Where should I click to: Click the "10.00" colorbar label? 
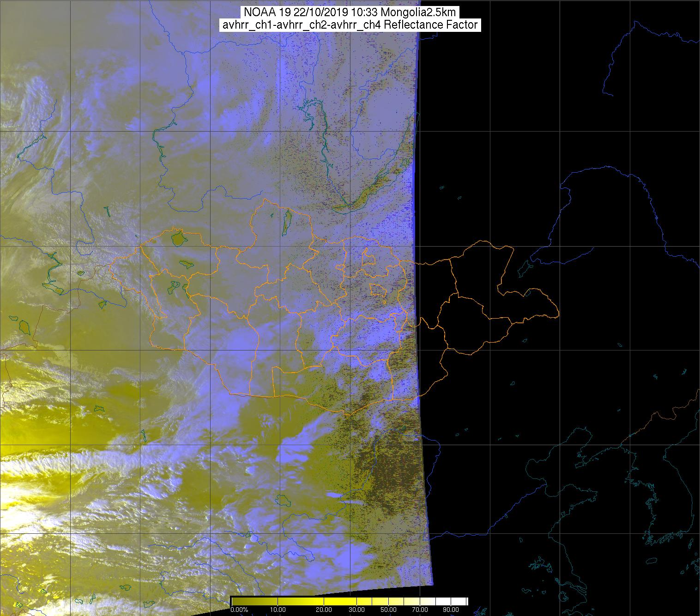click(278, 610)
